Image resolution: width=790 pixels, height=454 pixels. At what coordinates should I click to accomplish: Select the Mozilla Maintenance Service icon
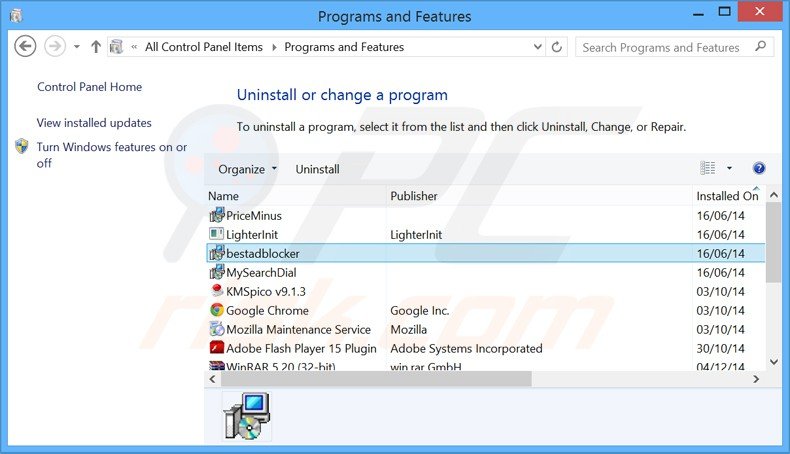[217, 329]
